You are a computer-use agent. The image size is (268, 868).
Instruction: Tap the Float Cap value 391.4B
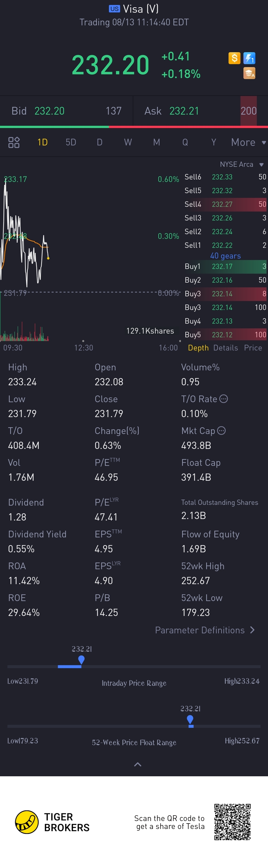(x=196, y=477)
